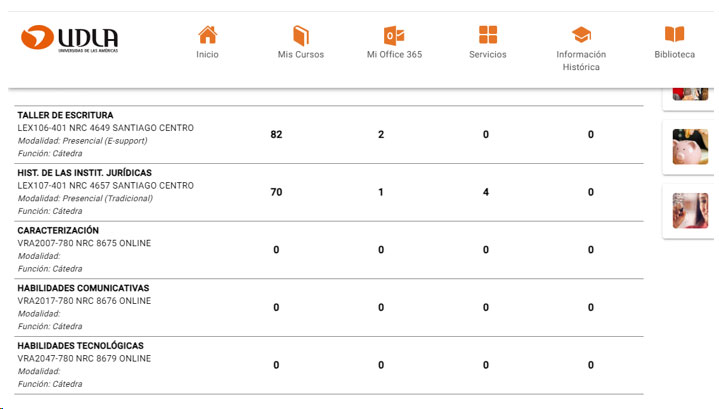Click the value 2 in Taller de Escritura row
The width and height of the screenshot is (719, 409).
[x=381, y=135]
